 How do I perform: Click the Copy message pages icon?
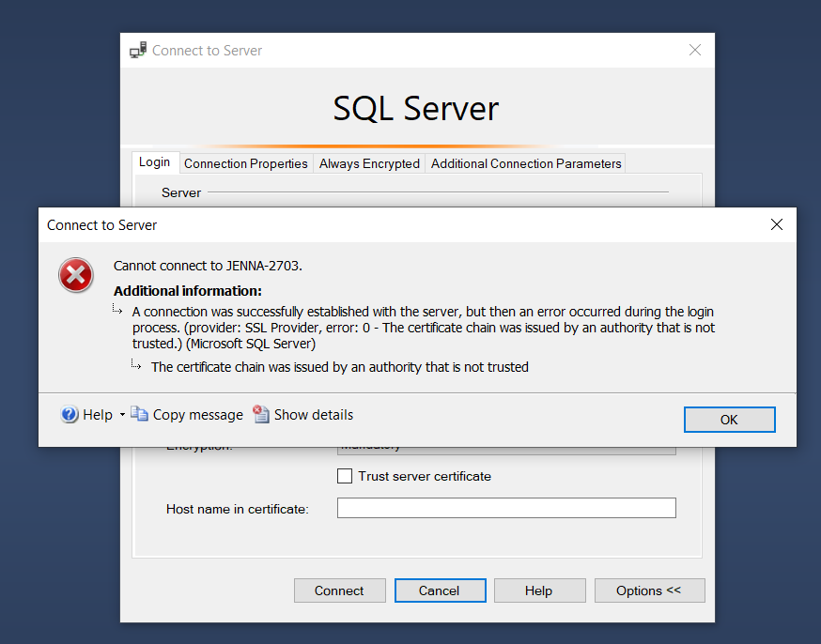tap(139, 414)
